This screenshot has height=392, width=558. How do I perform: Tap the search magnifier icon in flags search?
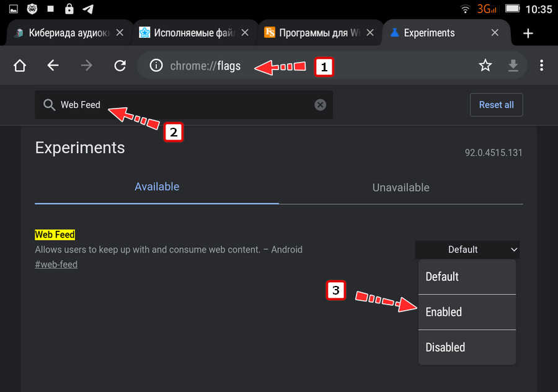click(x=49, y=105)
